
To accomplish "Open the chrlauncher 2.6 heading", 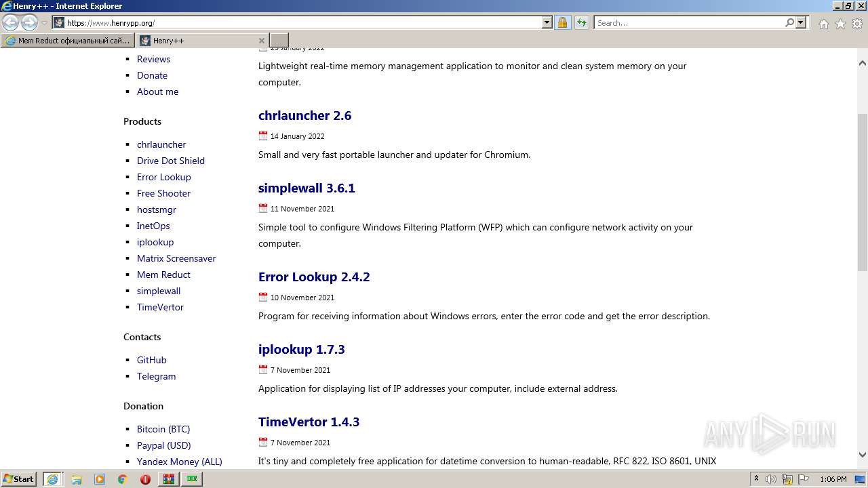I will (304, 115).
